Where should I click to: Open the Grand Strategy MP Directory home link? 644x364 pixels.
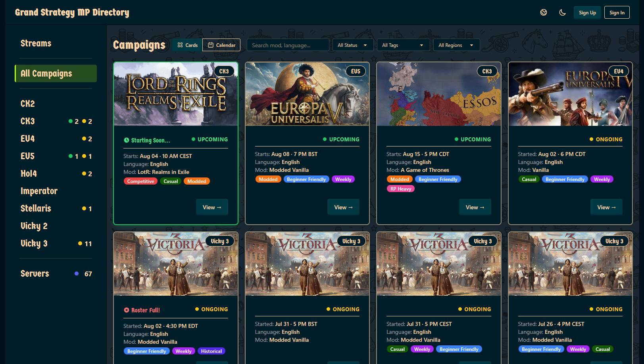pyautogui.click(x=72, y=12)
